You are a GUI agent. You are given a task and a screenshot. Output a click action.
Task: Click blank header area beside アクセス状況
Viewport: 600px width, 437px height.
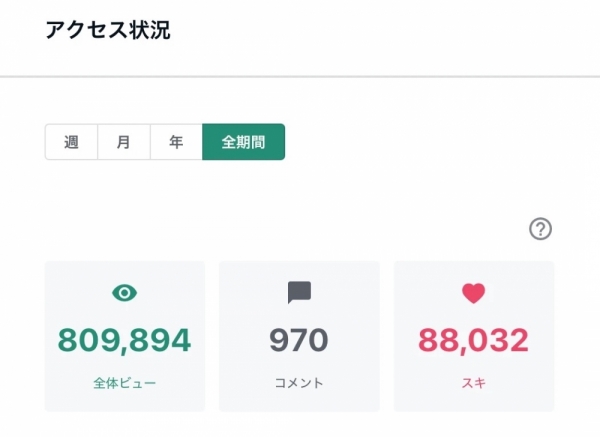[x=383, y=31]
